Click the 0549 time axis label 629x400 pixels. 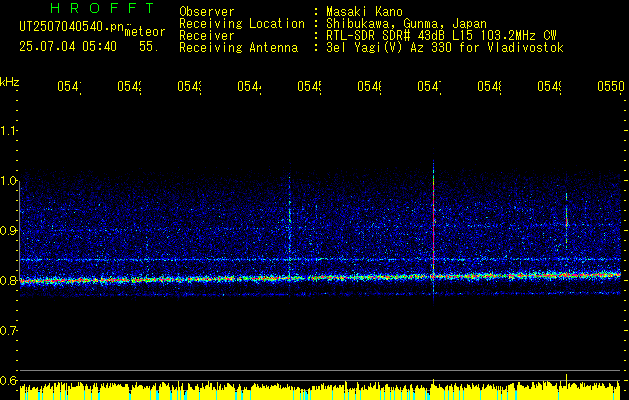[550, 86]
